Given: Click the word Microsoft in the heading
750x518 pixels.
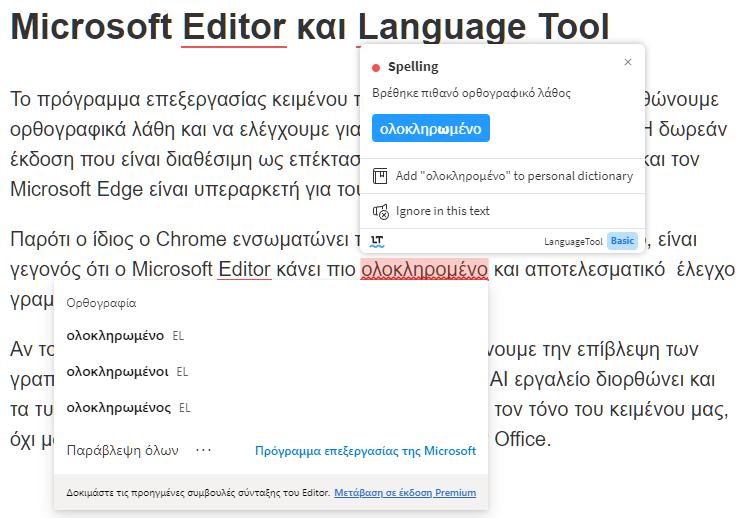Looking at the screenshot, I should [91, 27].
